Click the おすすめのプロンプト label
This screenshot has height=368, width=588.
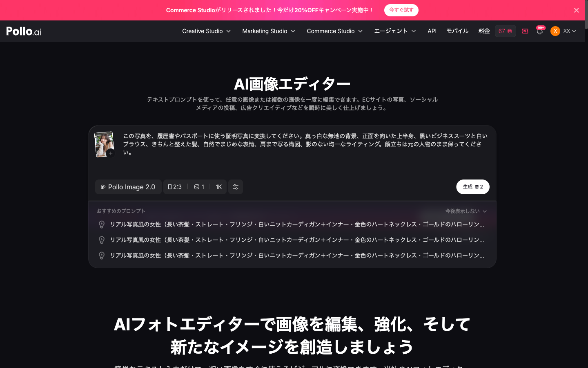(x=121, y=211)
